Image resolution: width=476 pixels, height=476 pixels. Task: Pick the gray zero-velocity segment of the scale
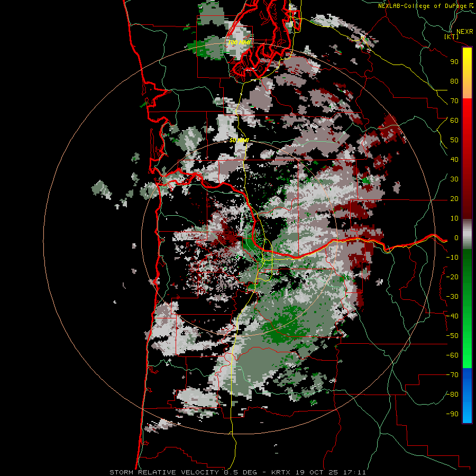[467, 234]
